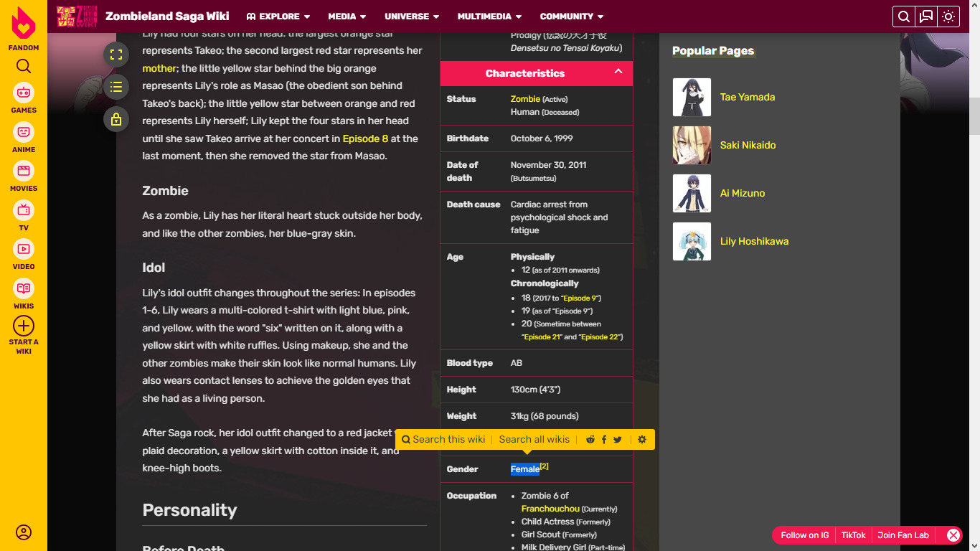Open the Games section icon

(24, 93)
